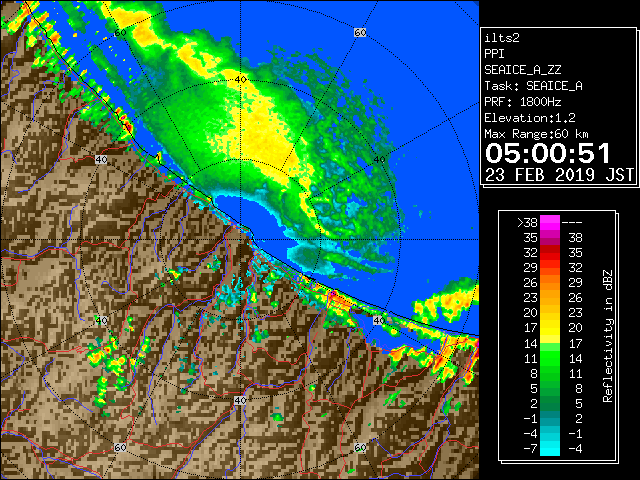
Task: Click the "PPI" scan type label
Action: (494, 54)
